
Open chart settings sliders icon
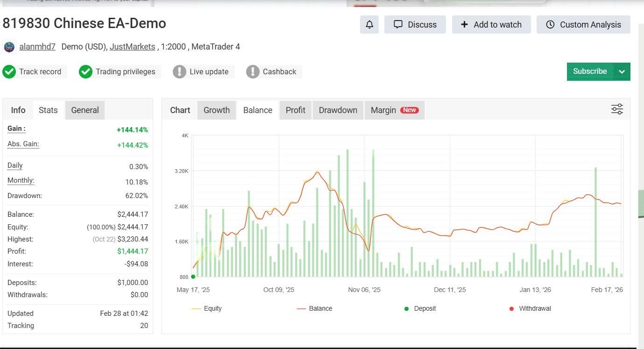(x=617, y=109)
